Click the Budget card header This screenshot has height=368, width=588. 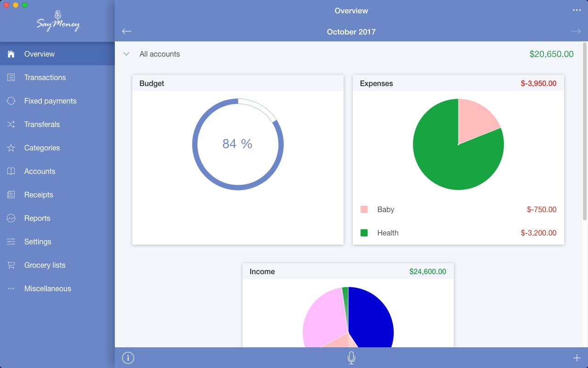click(x=238, y=83)
